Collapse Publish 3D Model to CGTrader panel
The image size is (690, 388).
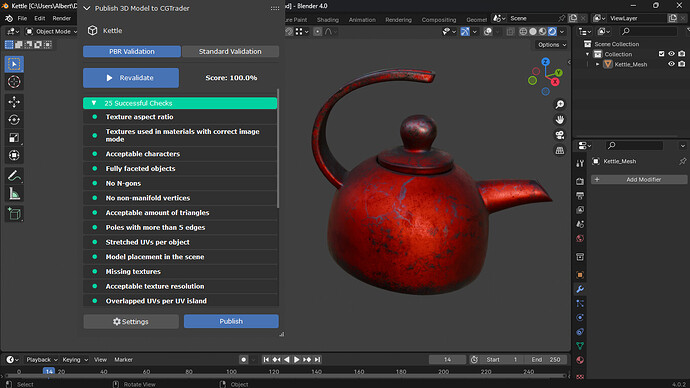[87, 8]
